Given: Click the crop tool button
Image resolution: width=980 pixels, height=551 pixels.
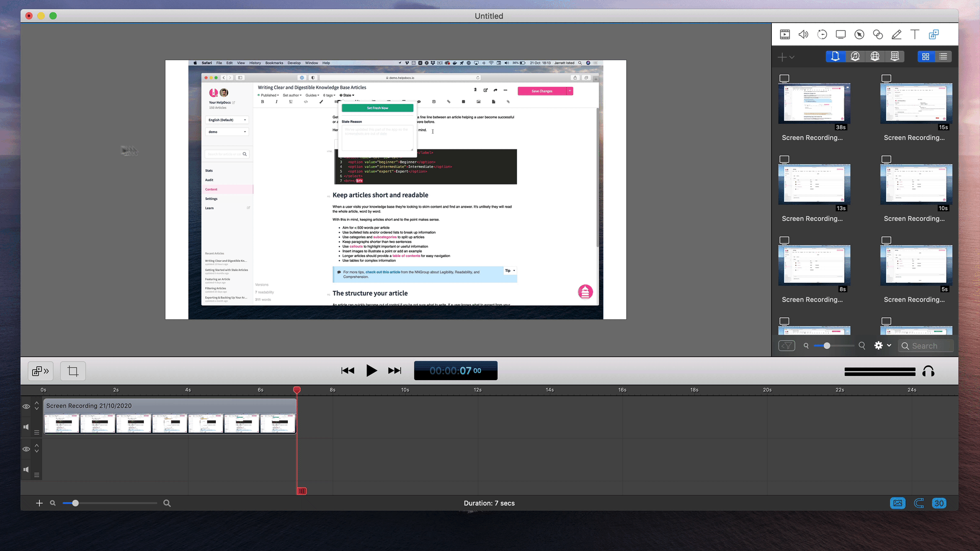Looking at the screenshot, I should point(73,371).
